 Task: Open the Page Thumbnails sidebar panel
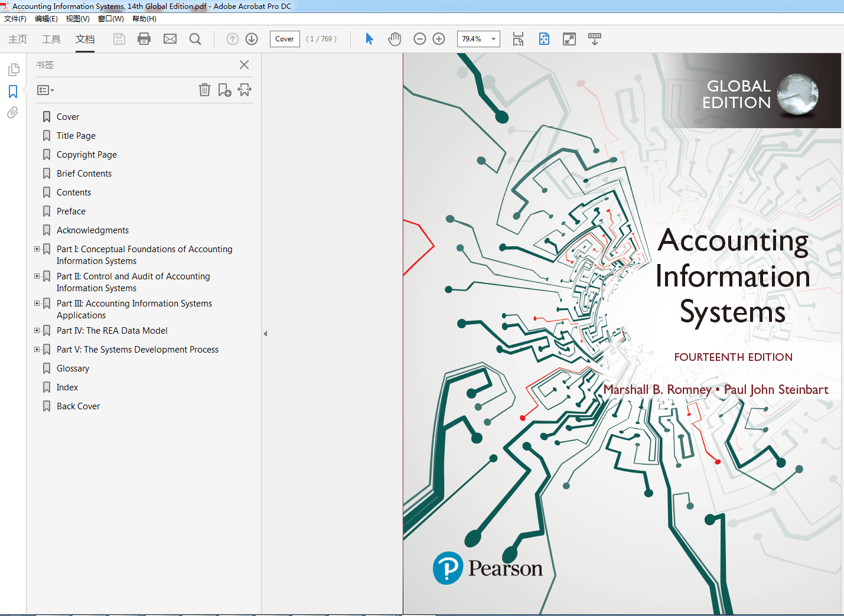14,69
